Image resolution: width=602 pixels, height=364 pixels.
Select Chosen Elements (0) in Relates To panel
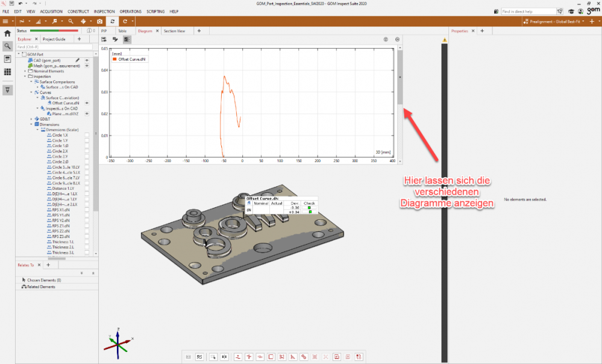tap(44, 280)
